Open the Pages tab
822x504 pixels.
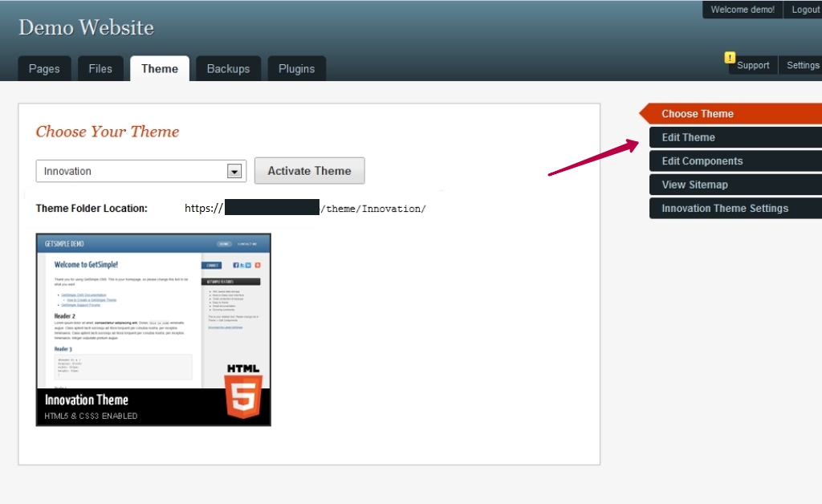tap(44, 69)
